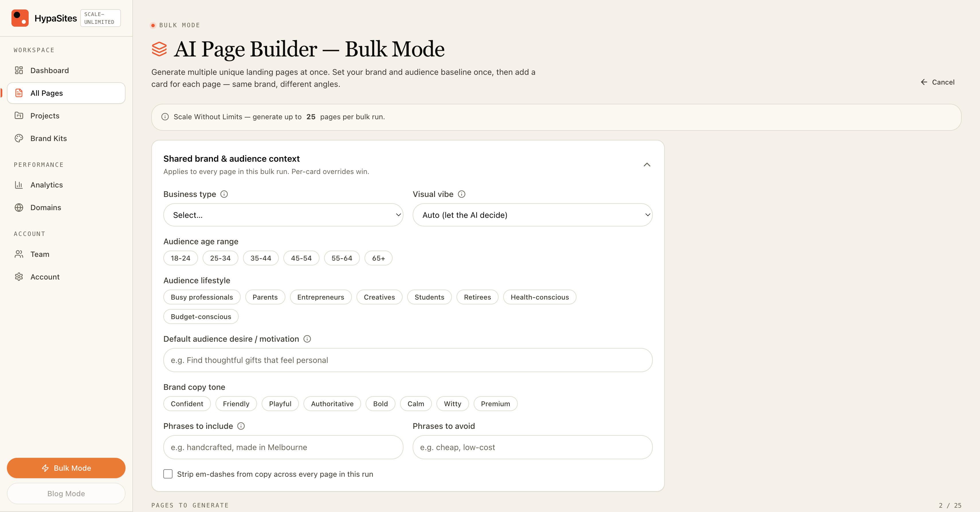
Task: Open Team in the sidebar
Action: [x=66, y=254]
